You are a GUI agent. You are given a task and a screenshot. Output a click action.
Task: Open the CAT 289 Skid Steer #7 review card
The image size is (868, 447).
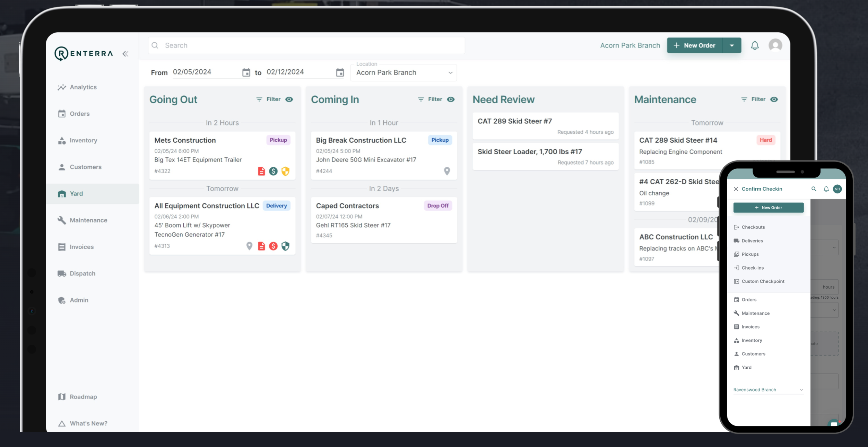tap(546, 126)
